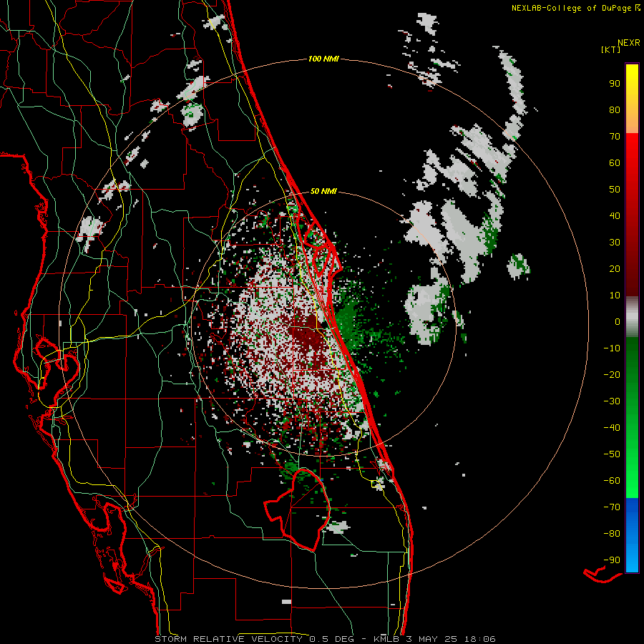Click the [KT] units label
The height and width of the screenshot is (644, 644).
tap(610, 49)
